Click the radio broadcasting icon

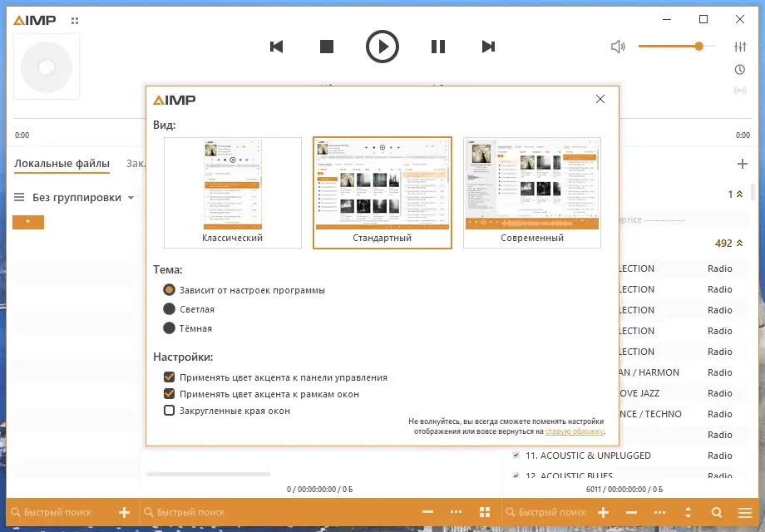coord(740,90)
